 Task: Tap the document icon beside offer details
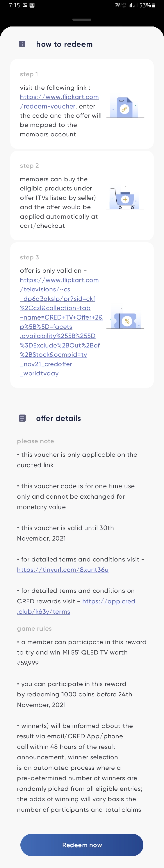point(22,418)
